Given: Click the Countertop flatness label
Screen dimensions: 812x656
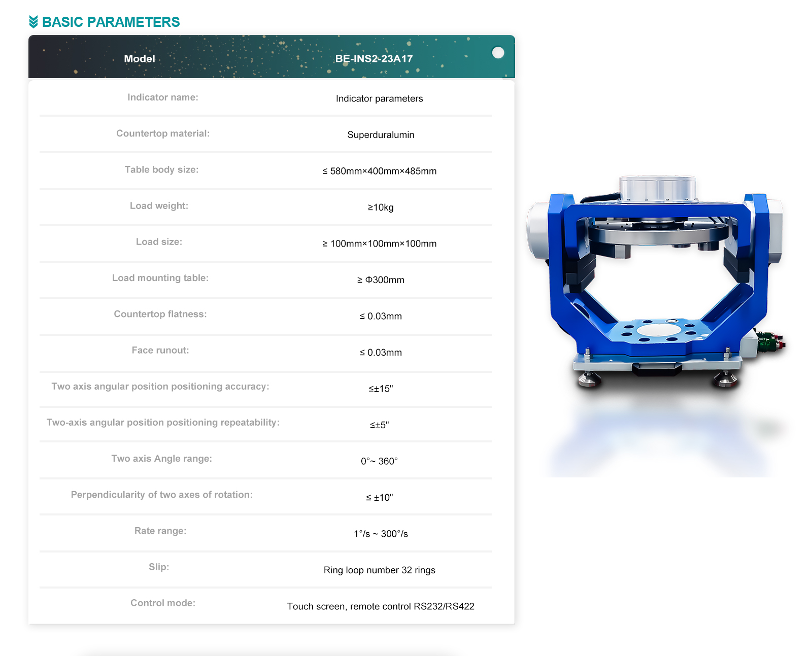Looking at the screenshot, I should (160, 314).
